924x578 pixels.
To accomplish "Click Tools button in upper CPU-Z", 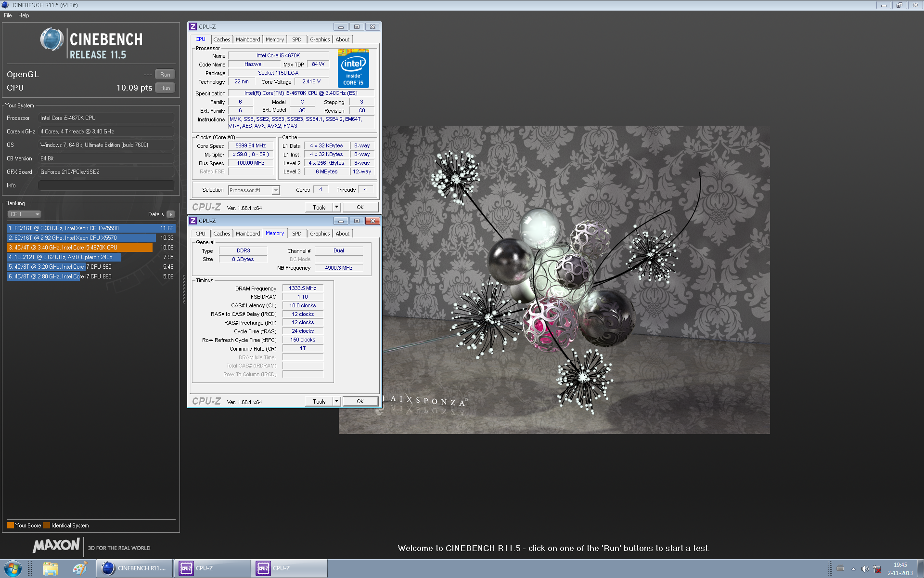I will click(319, 207).
